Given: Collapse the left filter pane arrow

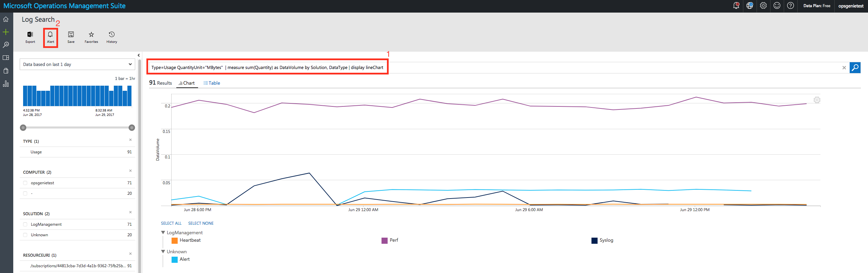Looking at the screenshot, I should [139, 55].
